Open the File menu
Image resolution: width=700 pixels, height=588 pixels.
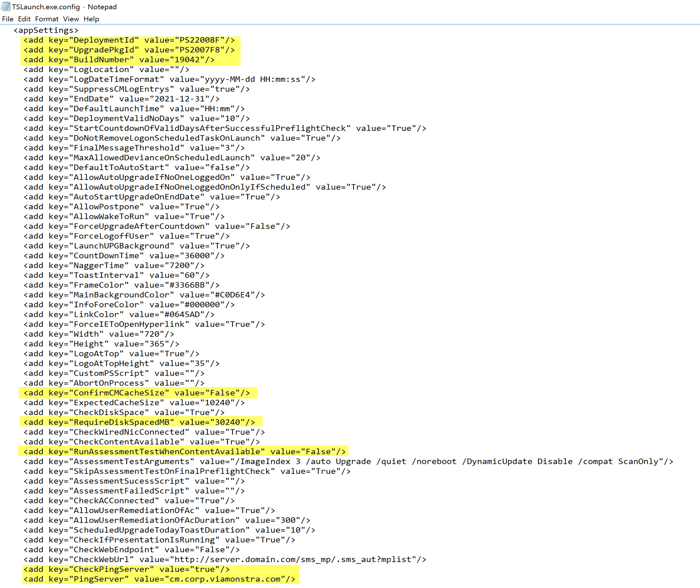coord(7,19)
